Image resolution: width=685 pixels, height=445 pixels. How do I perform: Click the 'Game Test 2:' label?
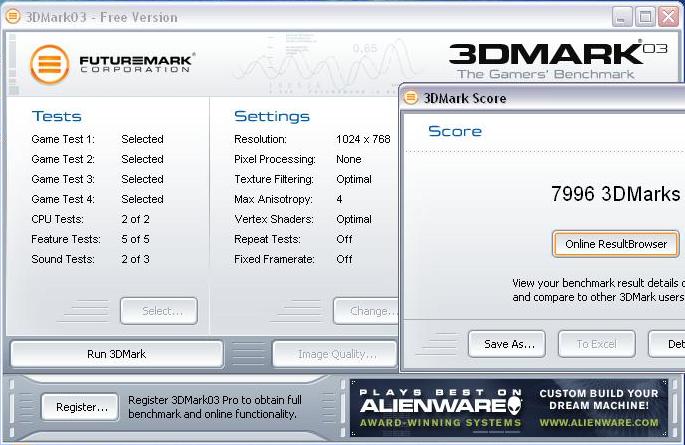pyautogui.click(x=63, y=159)
